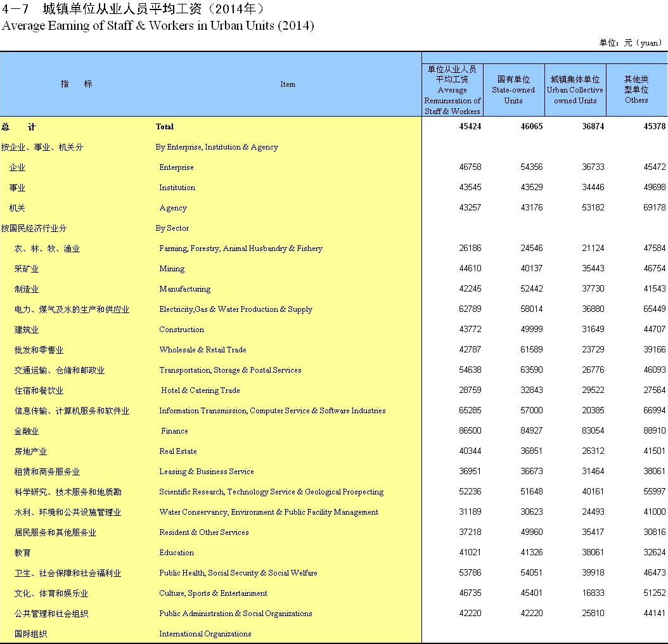Select the 'Agency' row label

pyautogui.click(x=173, y=208)
